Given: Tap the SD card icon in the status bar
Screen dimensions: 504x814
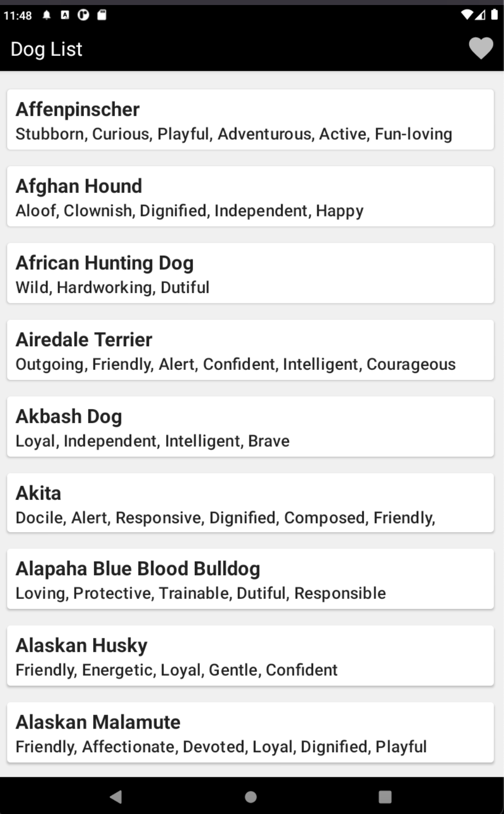Looking at the screenshot, I should pyautogui.click(x=102, y=15).
